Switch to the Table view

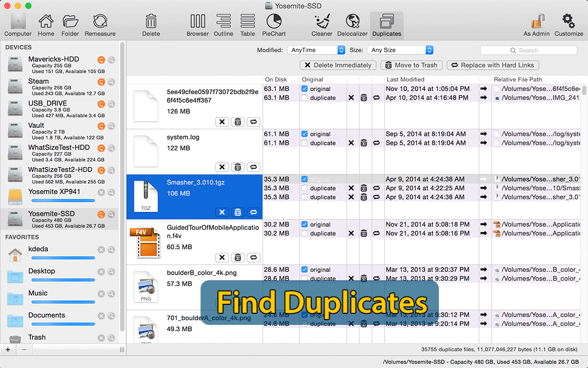pos(247,24)
